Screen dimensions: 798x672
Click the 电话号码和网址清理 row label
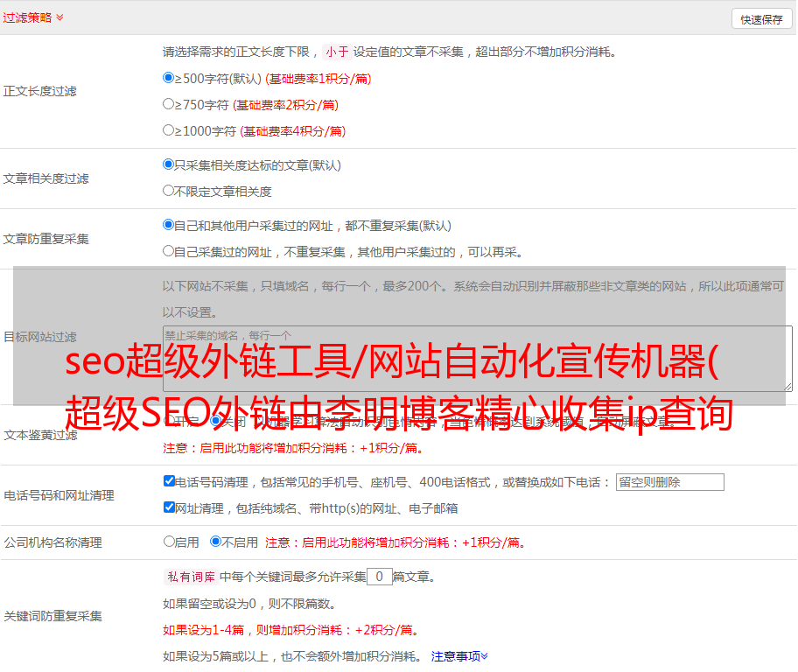tap(59, 495)
